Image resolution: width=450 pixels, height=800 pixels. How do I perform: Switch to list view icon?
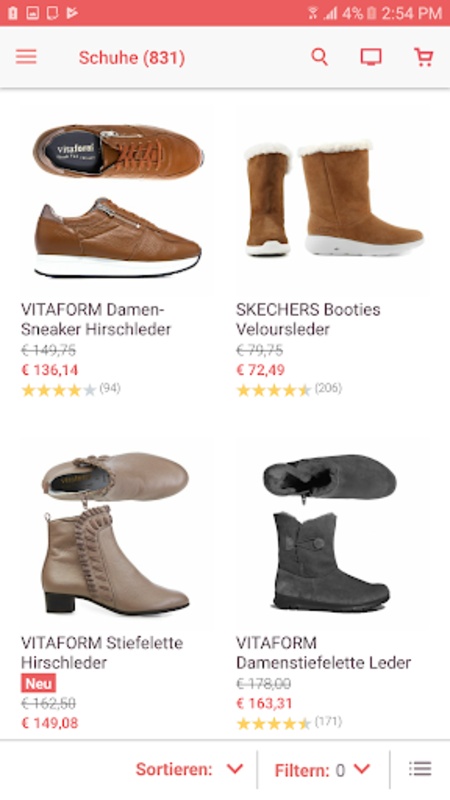click(x=420, y=768)
